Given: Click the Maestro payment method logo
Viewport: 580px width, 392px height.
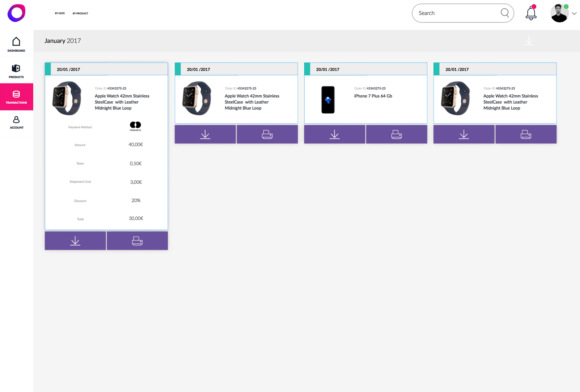Looking at the screenshot, I should (135, 126).
